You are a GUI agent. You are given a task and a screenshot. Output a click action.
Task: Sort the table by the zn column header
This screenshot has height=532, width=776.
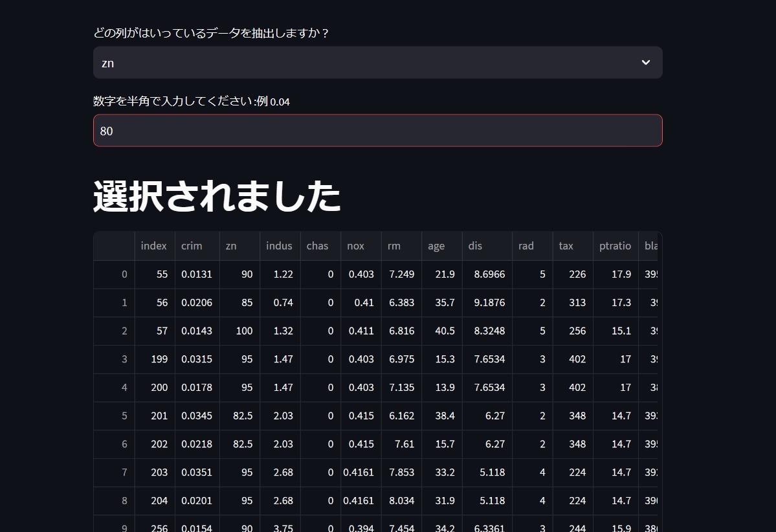[x=231, y=246]
